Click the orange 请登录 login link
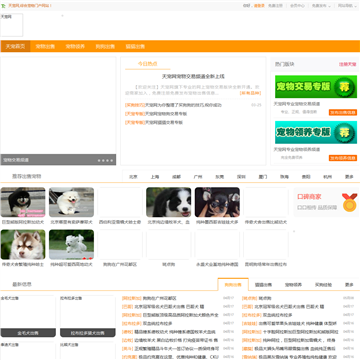The height and width of the screenshot is (360, 360). point(259,6)
